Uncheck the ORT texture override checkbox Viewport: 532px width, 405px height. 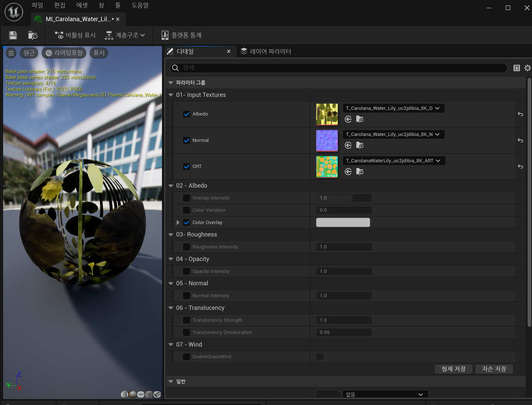point(187,166)
